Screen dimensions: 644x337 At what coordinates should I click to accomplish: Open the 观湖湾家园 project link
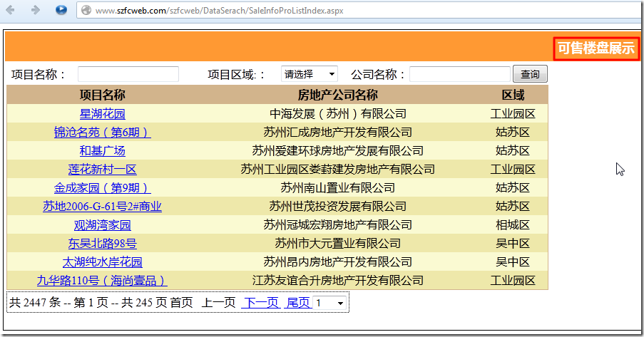pyautogui.click(x=102, y=225)
